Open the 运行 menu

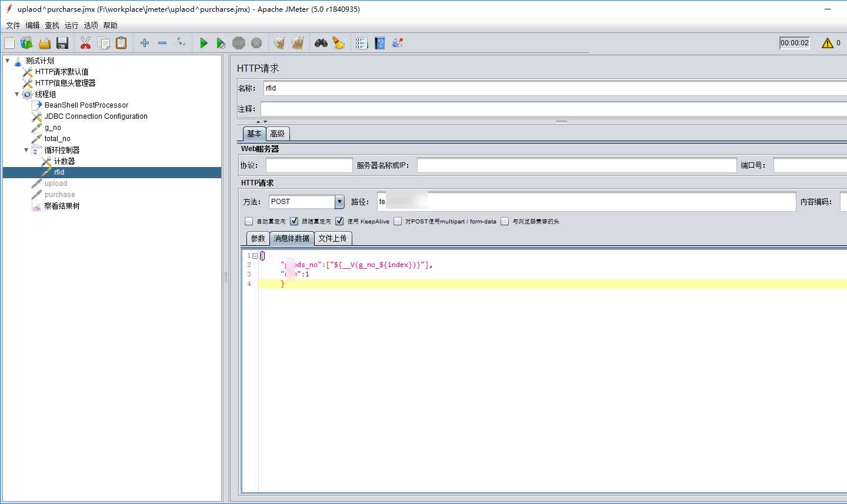coord(71,25)
